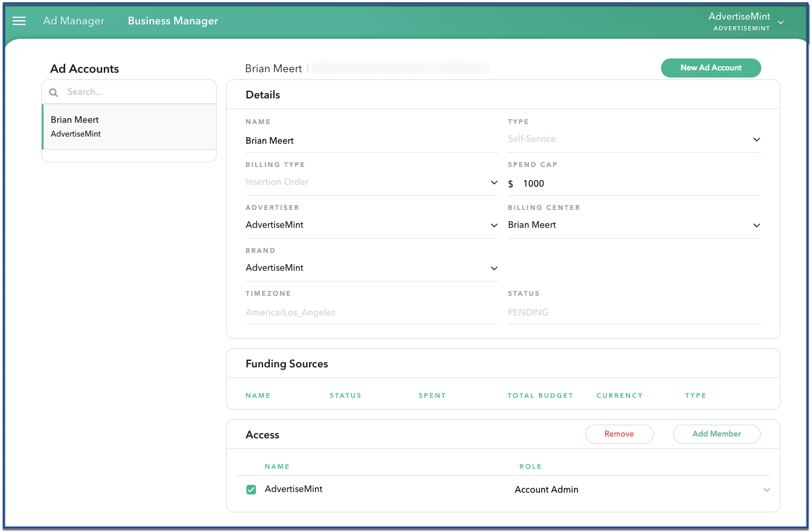Screen dimensions: 812x532
Task: Click the Remove access button
Action: [x=619, y=434]
